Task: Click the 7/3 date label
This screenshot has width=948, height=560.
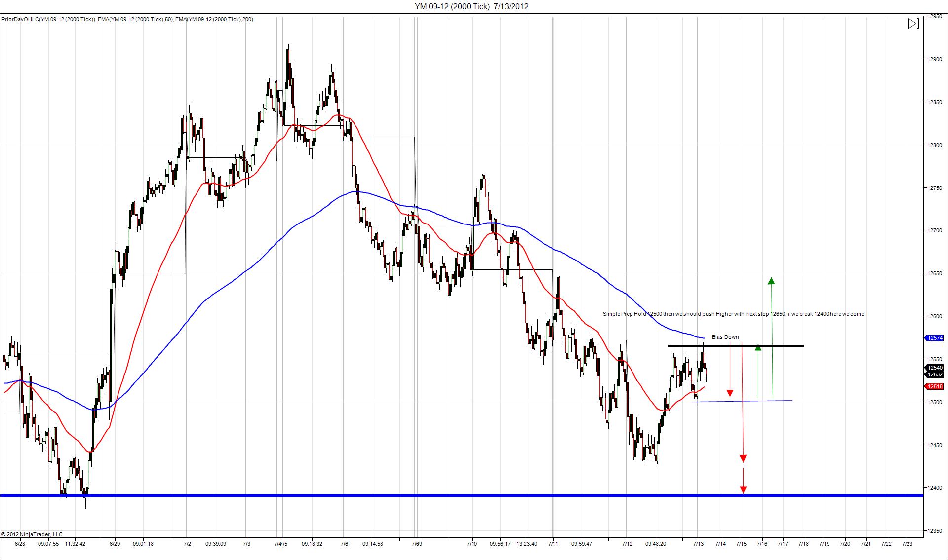Action: [x=246, y=544]
